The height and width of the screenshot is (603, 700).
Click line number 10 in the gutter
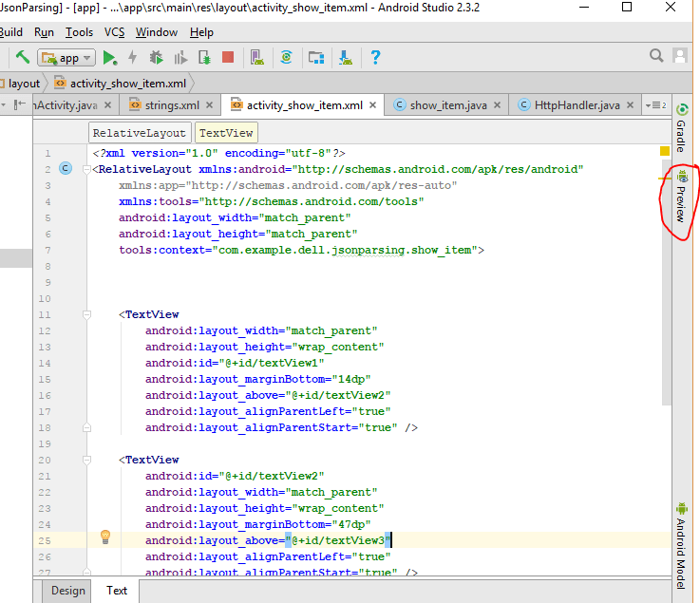pyautogui.click(x=45, y=299)
